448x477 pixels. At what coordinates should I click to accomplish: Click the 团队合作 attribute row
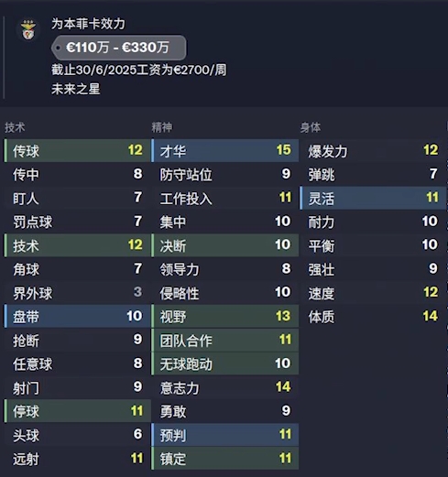225,340
